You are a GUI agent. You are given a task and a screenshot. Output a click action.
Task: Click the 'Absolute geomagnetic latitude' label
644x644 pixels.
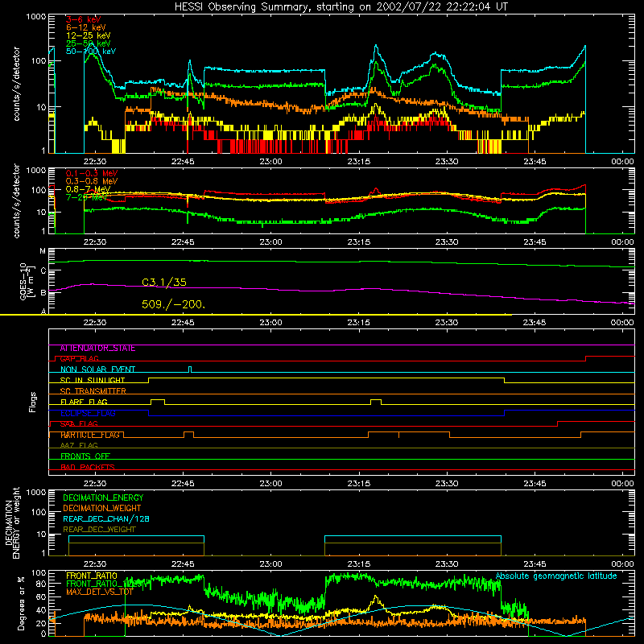(x=556, y=576)
